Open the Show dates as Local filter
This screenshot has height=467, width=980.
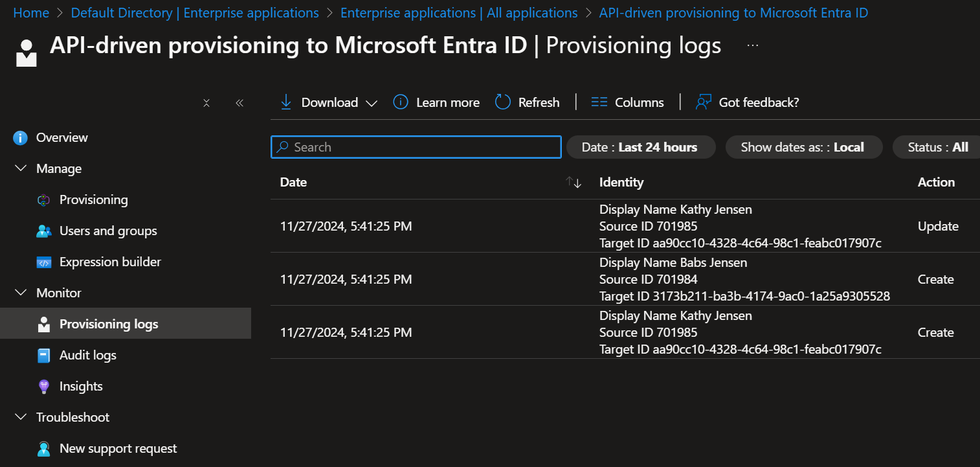804,147
